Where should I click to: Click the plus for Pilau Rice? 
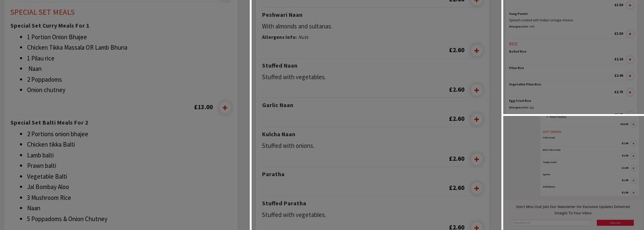[630, 76]
